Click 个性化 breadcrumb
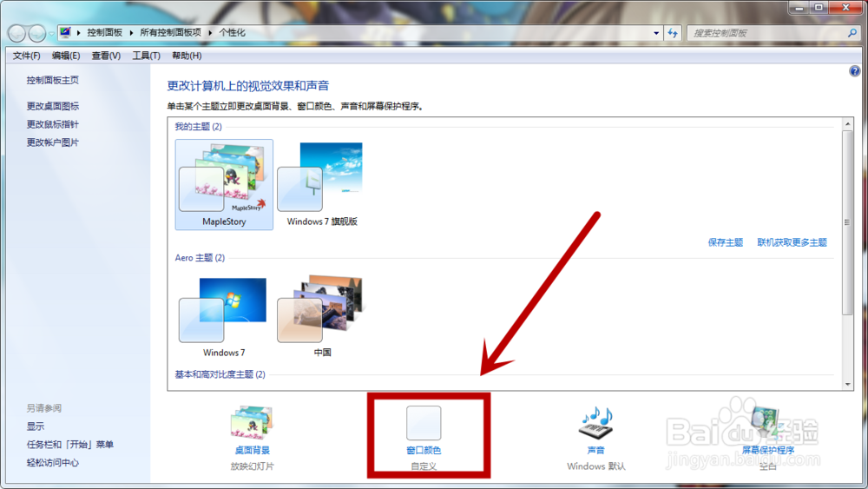The height and width of the screenshot is (489, 868). [x=232, y=33]
